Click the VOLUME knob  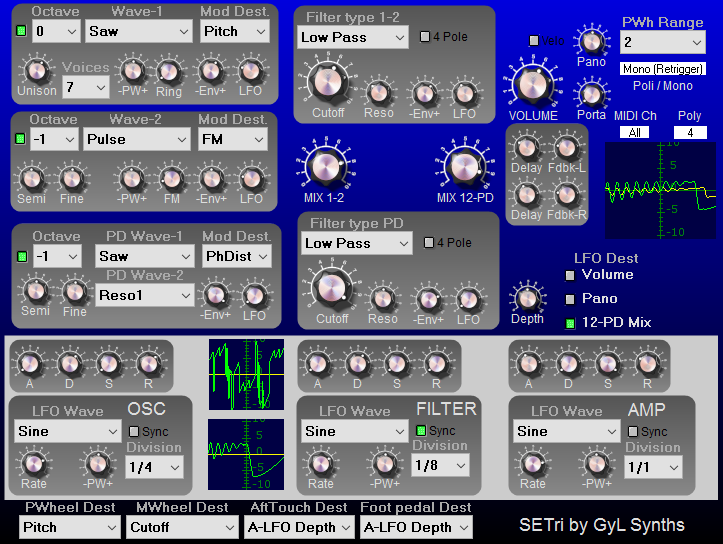[532, 84]
